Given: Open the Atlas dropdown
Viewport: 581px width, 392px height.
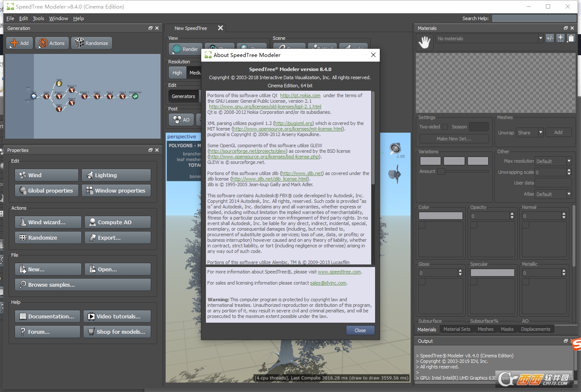Looking at the screenshot, I should [553, 194].
